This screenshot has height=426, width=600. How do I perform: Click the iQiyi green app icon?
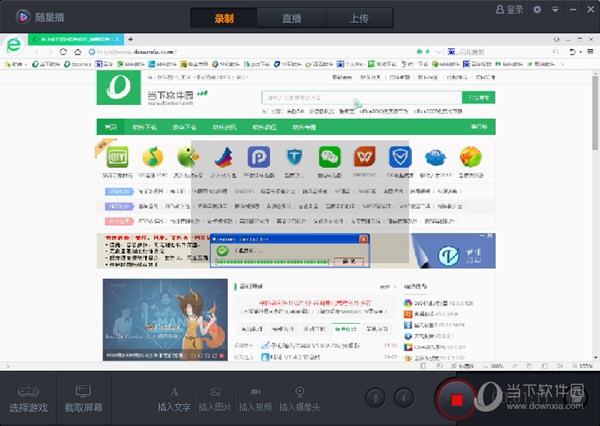pyautogui.click(x=117, y=157)
